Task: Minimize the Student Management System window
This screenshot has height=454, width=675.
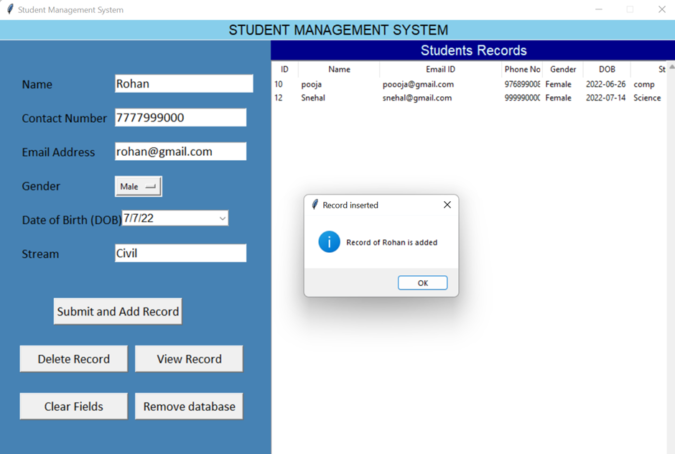Action: (x=598, y=9)
